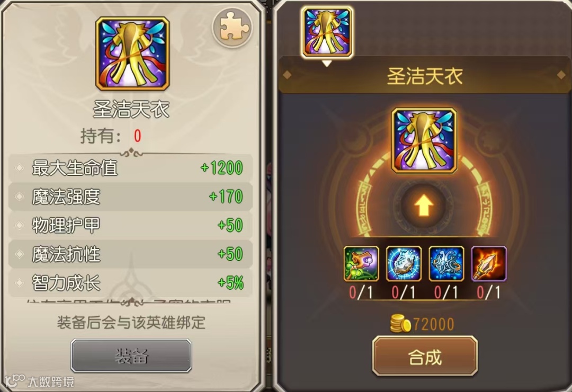Tap the small 圣洁天衣 icon above the title bar
The image size is (572, 392).
[327, 32]
